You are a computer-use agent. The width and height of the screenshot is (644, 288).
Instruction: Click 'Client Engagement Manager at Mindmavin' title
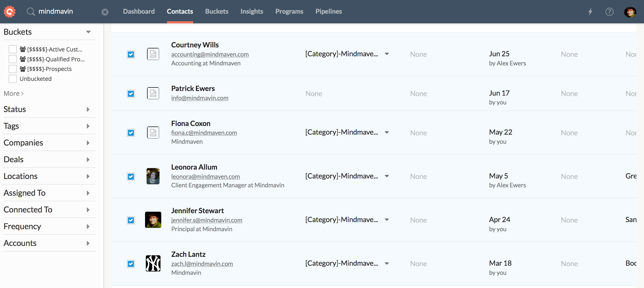tap(228, 185)
